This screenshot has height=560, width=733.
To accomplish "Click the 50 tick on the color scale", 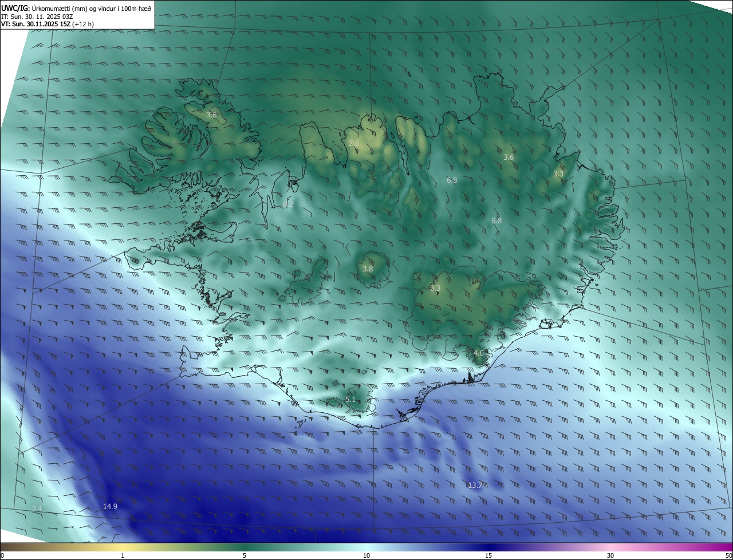I will [x=728, y=555].
